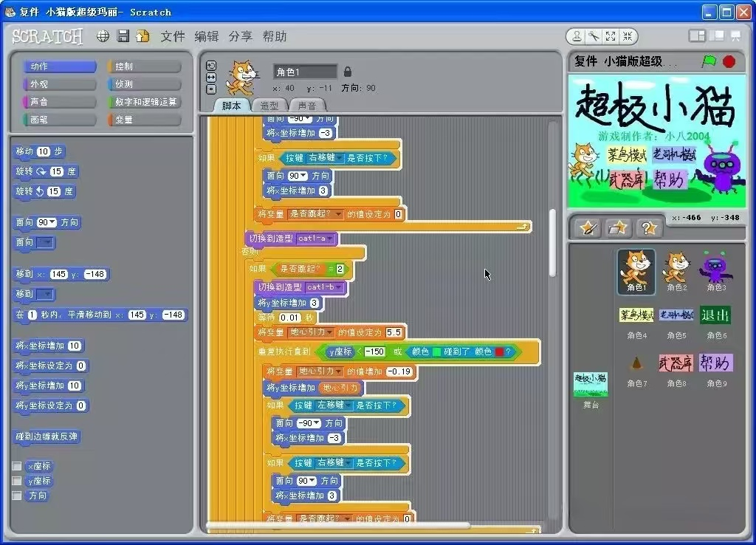Open the 文件 menu

(x=173, y=36)
